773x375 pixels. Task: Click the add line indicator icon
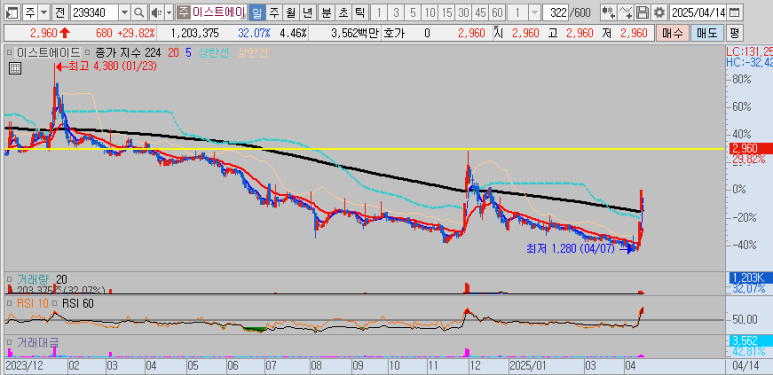coord(626,12)
